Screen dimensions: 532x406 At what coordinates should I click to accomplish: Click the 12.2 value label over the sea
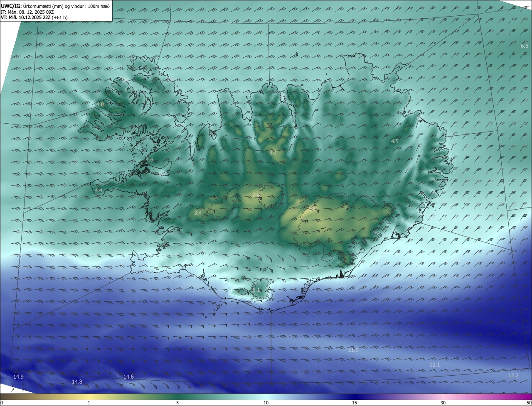tap(514, 375)
